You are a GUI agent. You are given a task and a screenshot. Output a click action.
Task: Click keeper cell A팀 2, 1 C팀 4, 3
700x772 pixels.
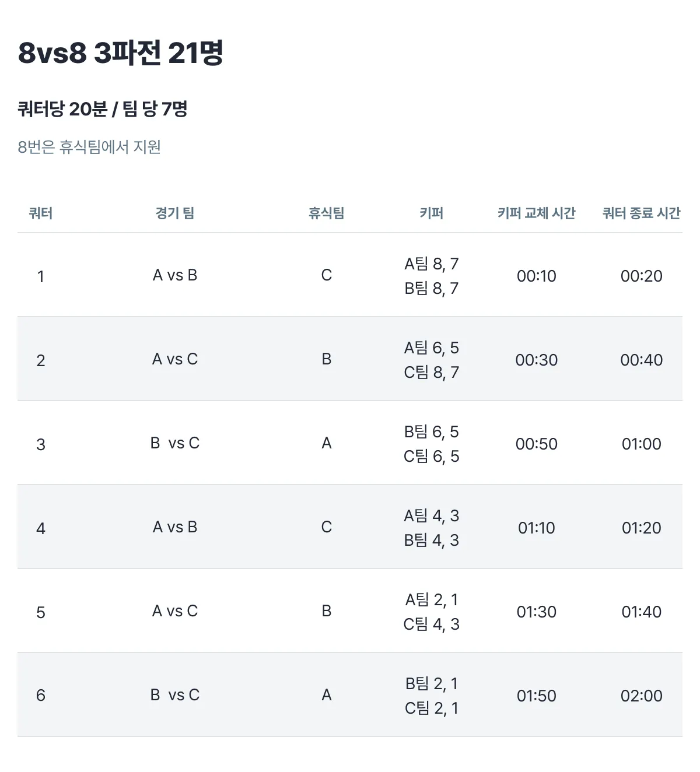tap(432, 612)
